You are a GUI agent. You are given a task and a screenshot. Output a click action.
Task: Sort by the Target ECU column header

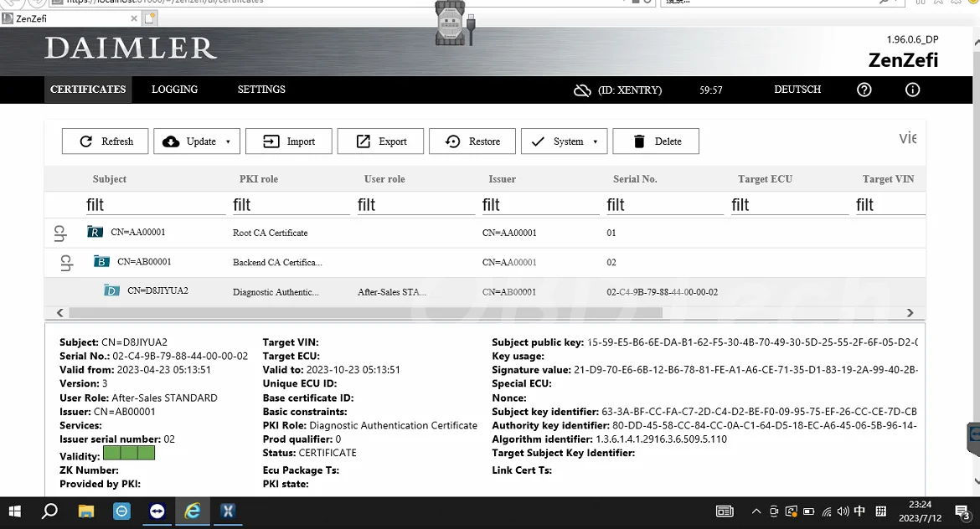click(x=765, y=178)
